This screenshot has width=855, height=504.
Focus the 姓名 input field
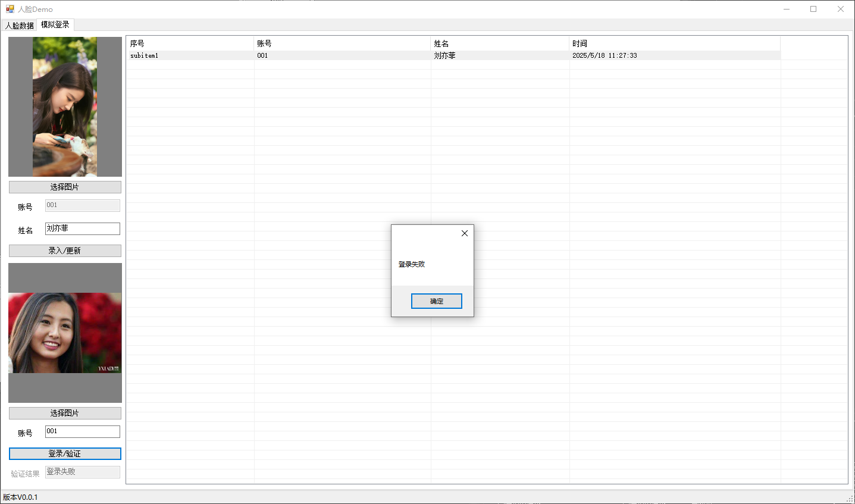83,228
